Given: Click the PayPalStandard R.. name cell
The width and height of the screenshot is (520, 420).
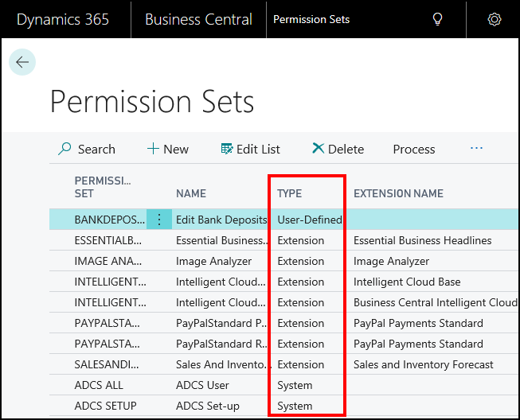Looking at the screenshot, I should [221, 344].
